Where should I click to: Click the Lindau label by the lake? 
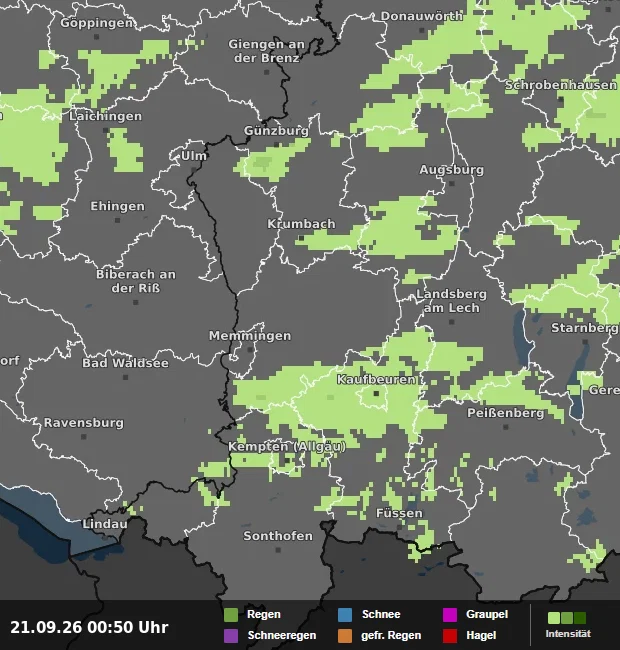(x=105, y=524)
